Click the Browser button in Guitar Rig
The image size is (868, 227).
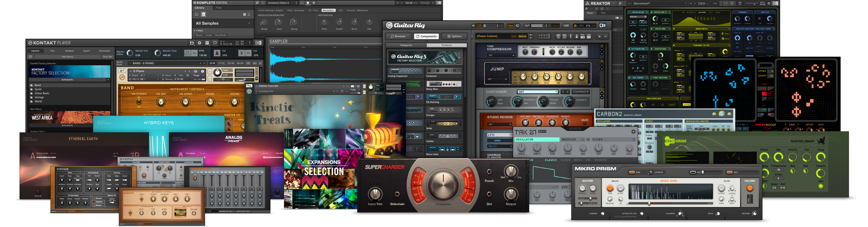click(398, 36)
